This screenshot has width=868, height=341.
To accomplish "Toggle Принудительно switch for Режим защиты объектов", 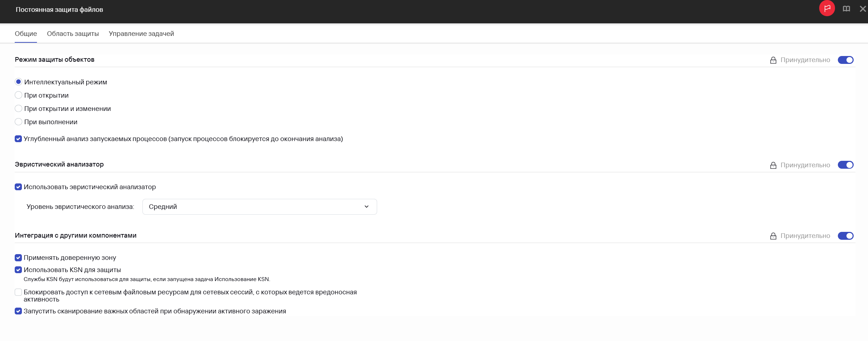I will tap(845, 60).
